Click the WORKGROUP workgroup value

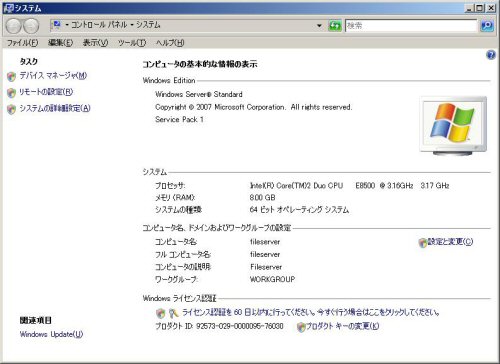pos(272,279)
